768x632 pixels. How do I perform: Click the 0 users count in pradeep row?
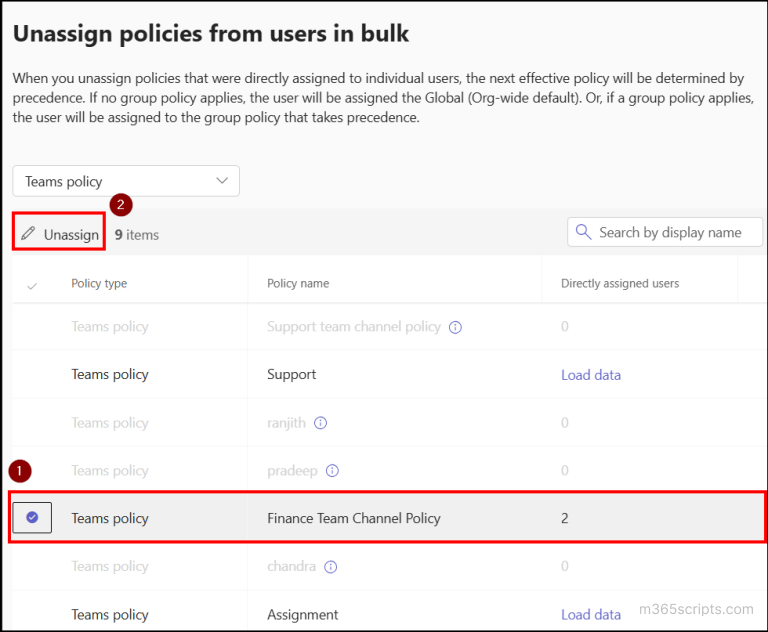click(565, 471)
